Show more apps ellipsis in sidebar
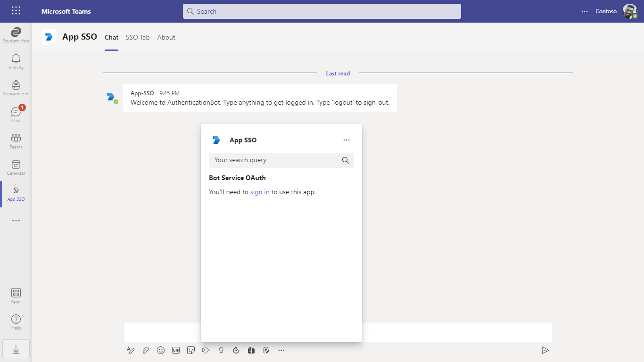Viewport: 644px width, 362px height. pyautogui.click(x=16, y=221)
